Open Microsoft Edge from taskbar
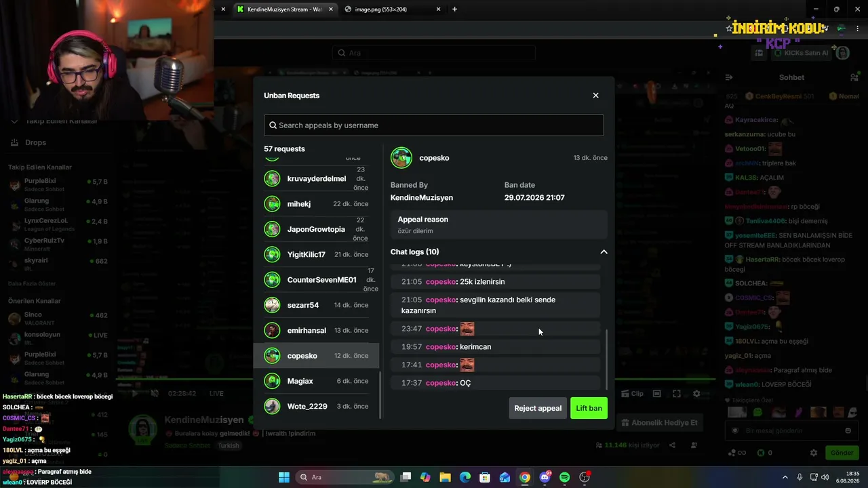The height and width of the screenshot is (488, 868). [465, 477]
